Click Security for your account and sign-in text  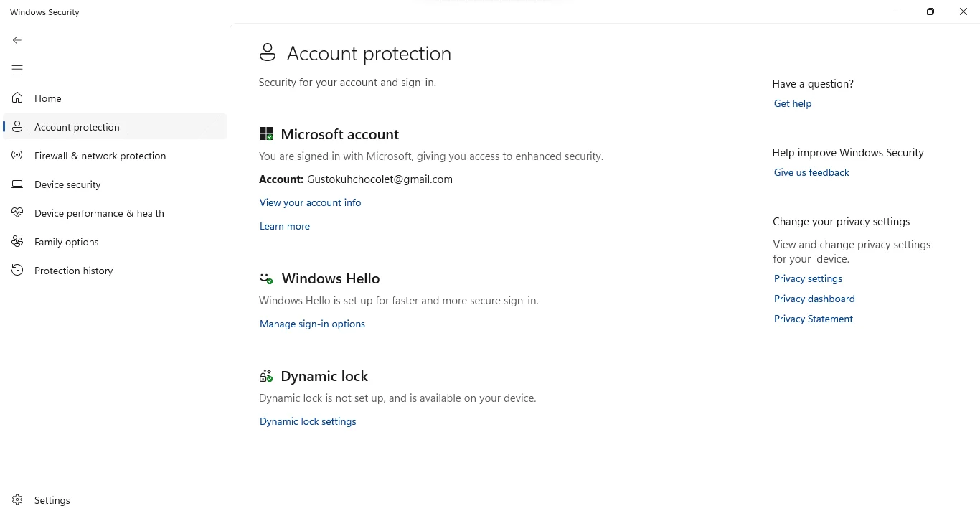[x=347, y=83]
